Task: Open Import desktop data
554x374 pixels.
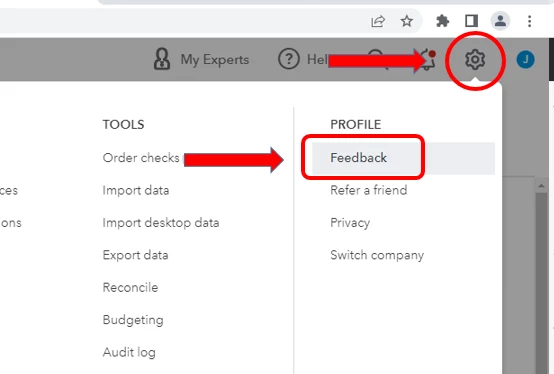Action: 161,222
